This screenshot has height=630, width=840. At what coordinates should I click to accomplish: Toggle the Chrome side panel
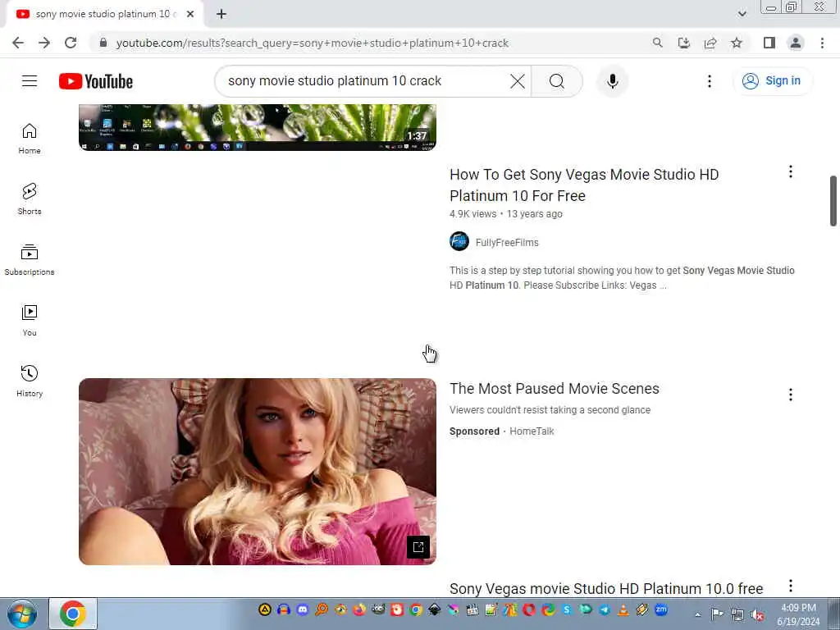pos(769,43)
